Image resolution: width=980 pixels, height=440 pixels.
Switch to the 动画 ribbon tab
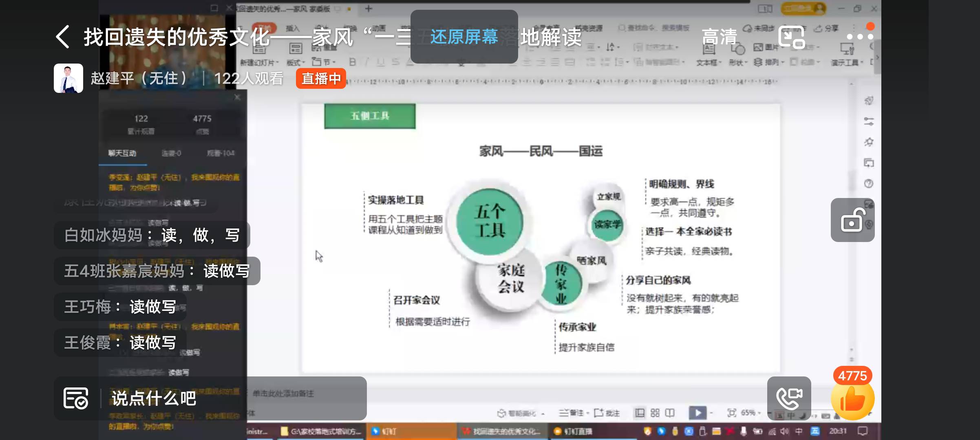pyautogui.click(x=379, y=29)
